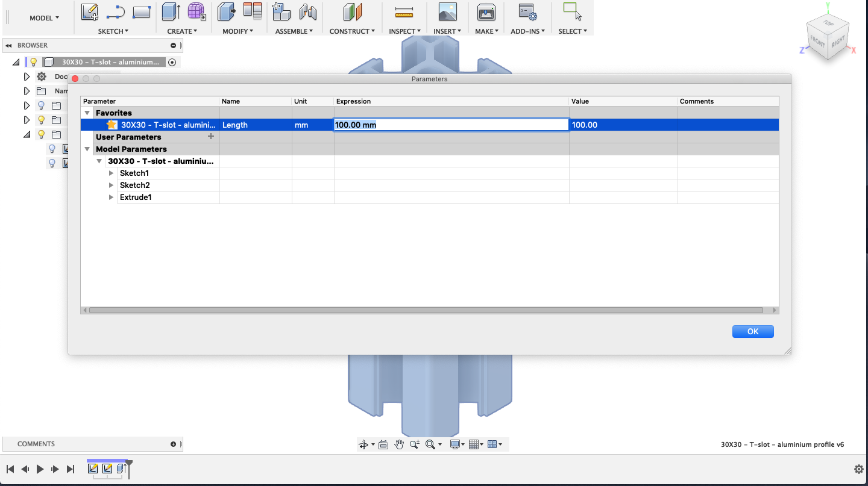Viewport: 868px width, 486px height.
Task: Open the ASSEMBLE menu
Action: tap(294, 31)
